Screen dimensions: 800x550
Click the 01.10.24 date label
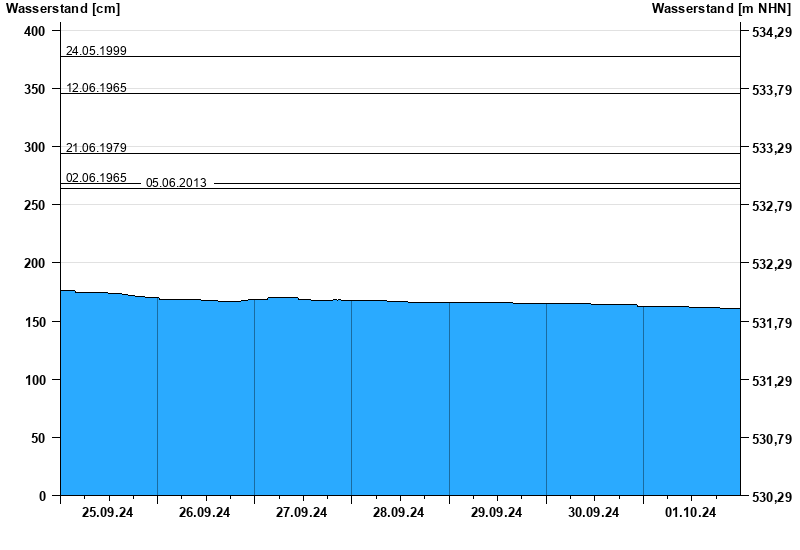point(690,513)
